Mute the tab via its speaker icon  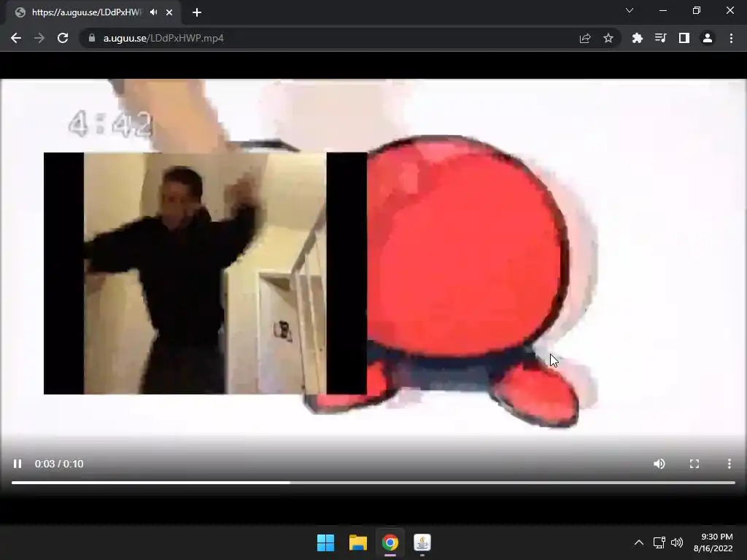[x=153, y=12]
